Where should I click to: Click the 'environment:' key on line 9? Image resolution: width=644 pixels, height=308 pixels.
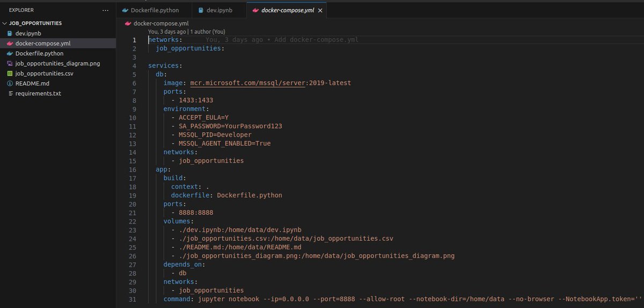point(187,109)
